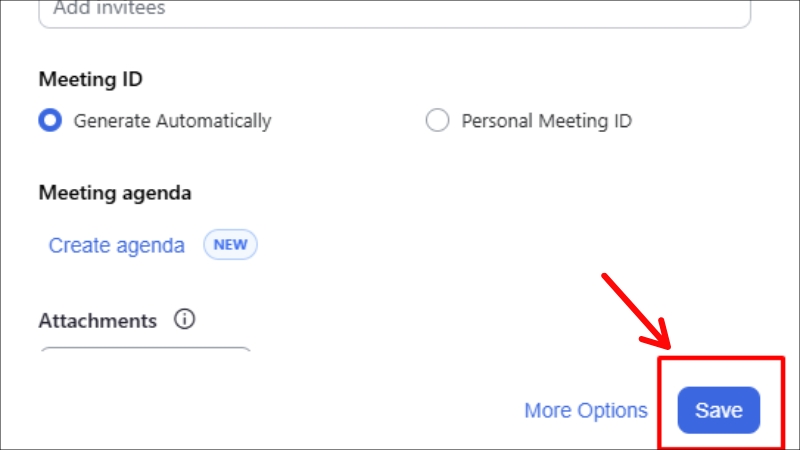Click the NEW badge beside Create agenda
This screenshot has height=450, width=800.
[x=230, y=245]
